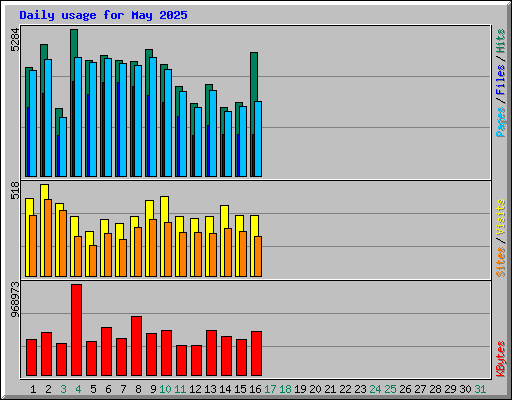Click the blue 'Files' legend label

[500, 80]
